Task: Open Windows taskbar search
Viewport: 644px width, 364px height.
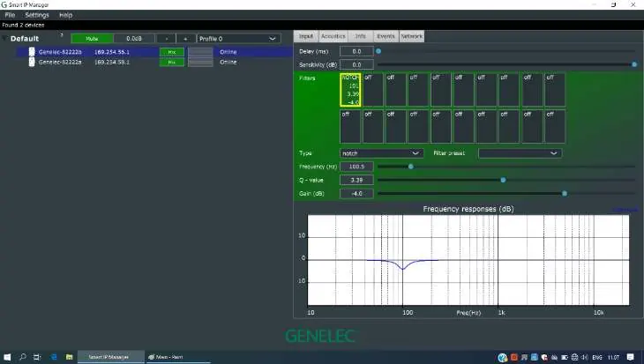Action: point(23,357)
